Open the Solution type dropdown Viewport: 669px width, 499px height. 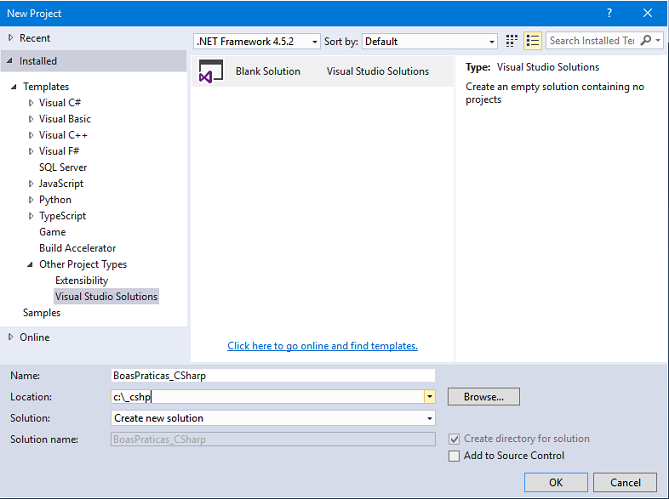click(429, 419)
